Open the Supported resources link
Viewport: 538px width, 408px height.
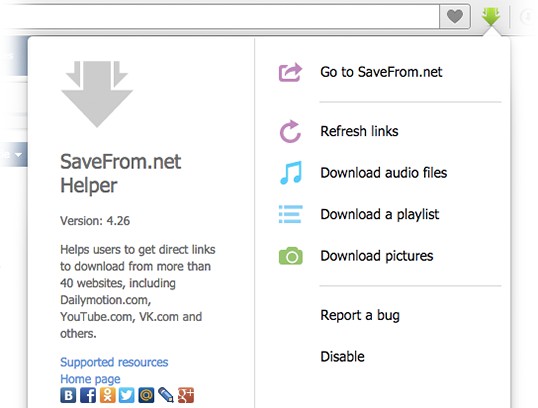[x=114, y=362]
